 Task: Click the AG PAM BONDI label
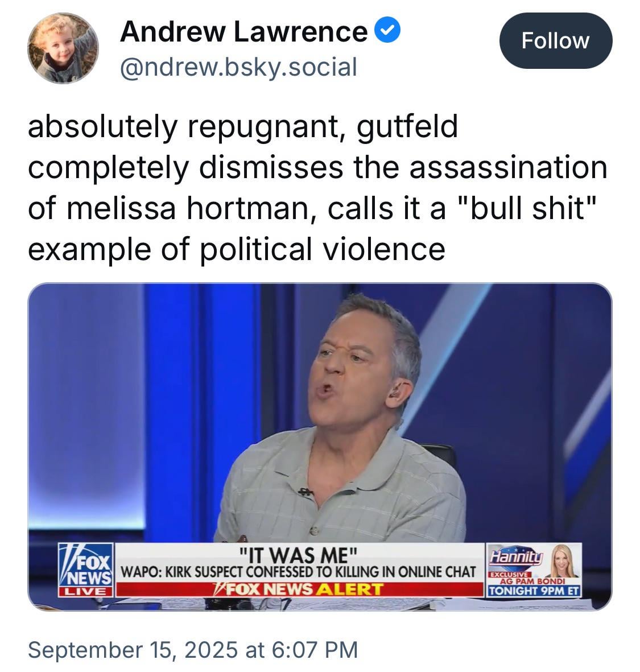[x=532, y=582]
